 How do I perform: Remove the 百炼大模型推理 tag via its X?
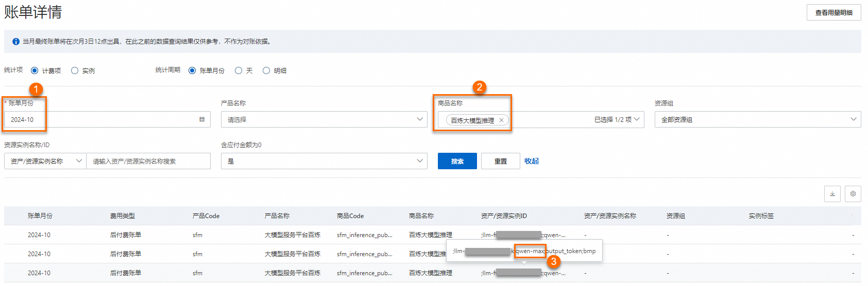pos(501,120)
